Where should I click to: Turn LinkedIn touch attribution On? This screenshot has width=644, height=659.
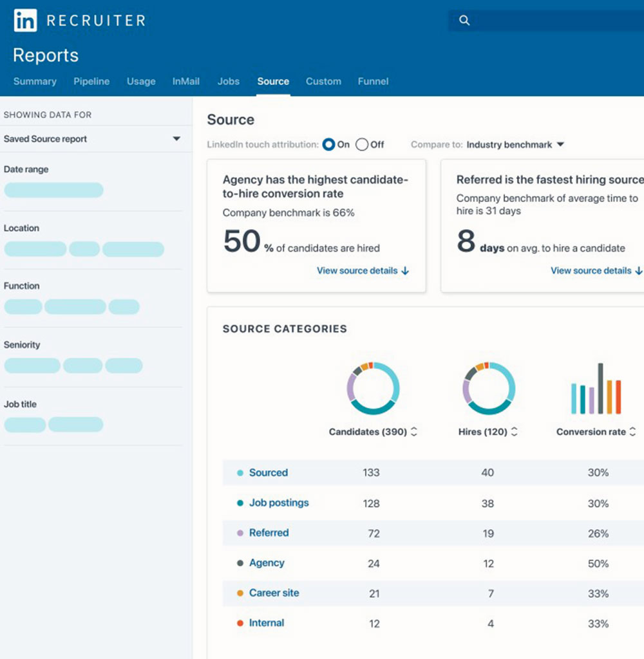pyautogui.click(x=328, y=145)
